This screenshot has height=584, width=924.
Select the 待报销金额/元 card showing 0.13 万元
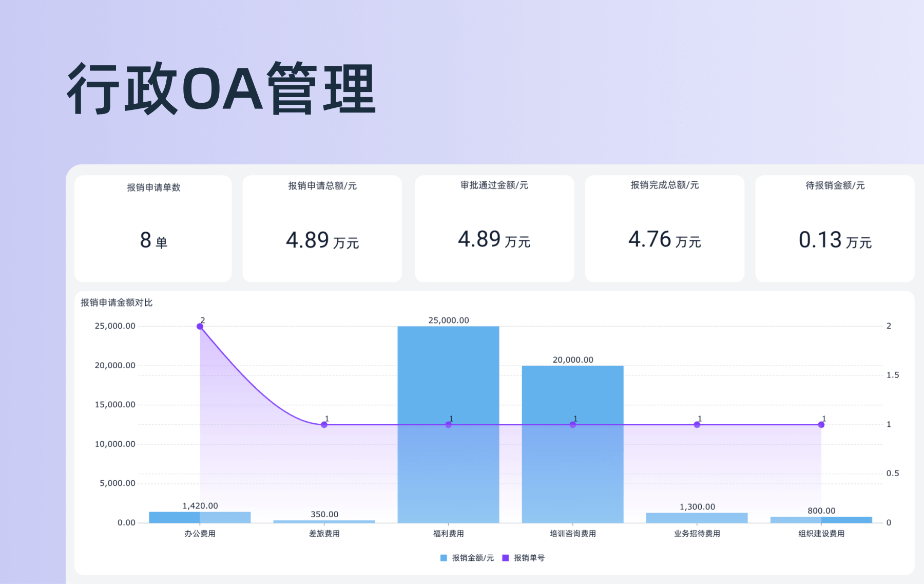coord(835,229)
